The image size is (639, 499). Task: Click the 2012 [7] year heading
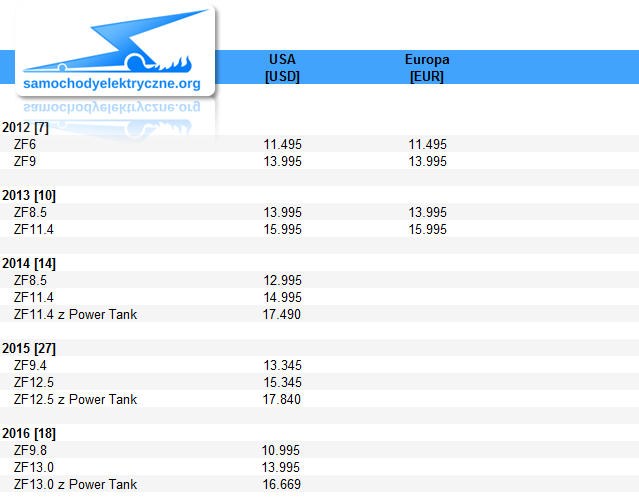click(25, 128)
